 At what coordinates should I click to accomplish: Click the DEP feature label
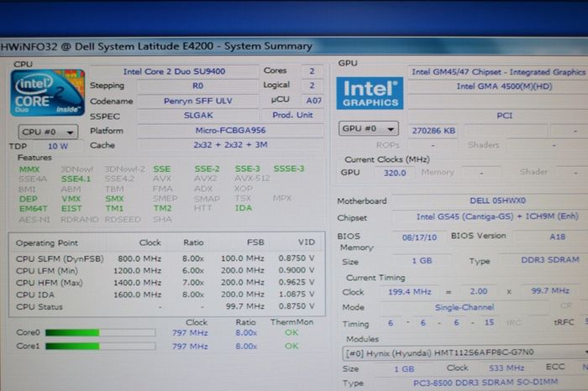(28, 199)
